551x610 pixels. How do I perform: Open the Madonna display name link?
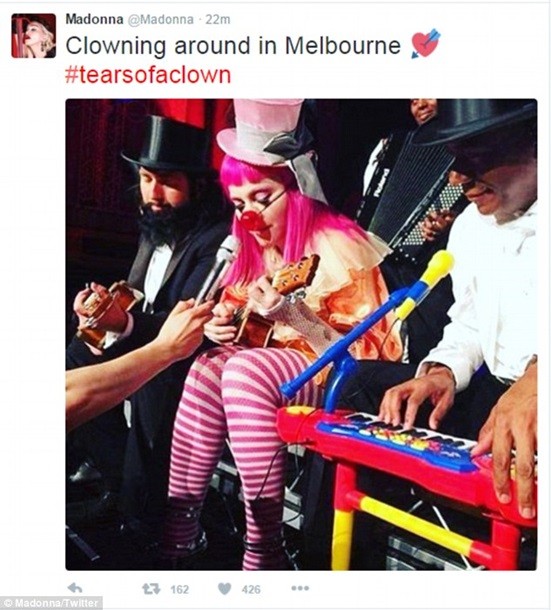click(x=95, y=19)
